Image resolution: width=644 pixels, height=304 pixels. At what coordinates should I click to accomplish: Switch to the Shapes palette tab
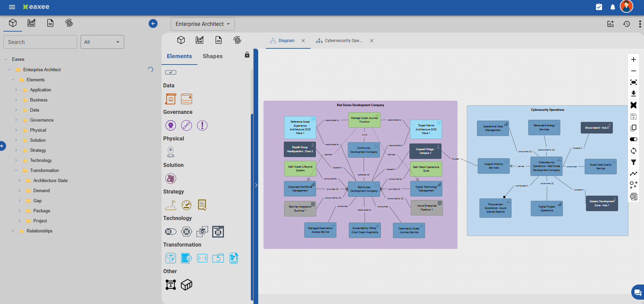[x=213, y=56]
